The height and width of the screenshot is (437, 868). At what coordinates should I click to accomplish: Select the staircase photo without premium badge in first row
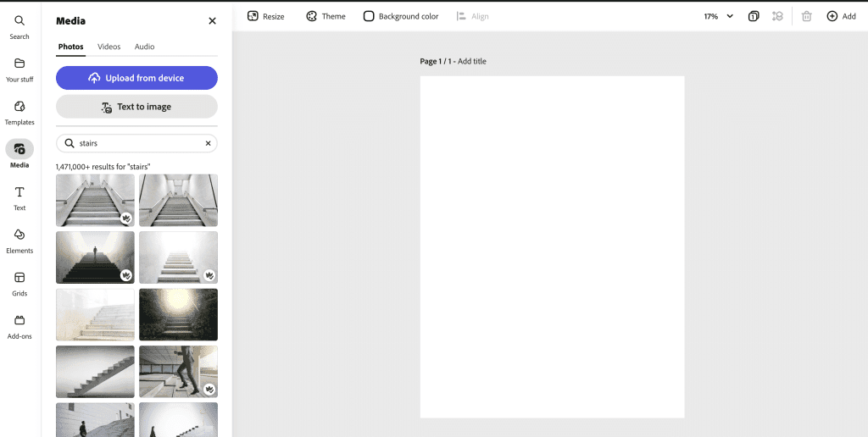[x=178, y=200]
